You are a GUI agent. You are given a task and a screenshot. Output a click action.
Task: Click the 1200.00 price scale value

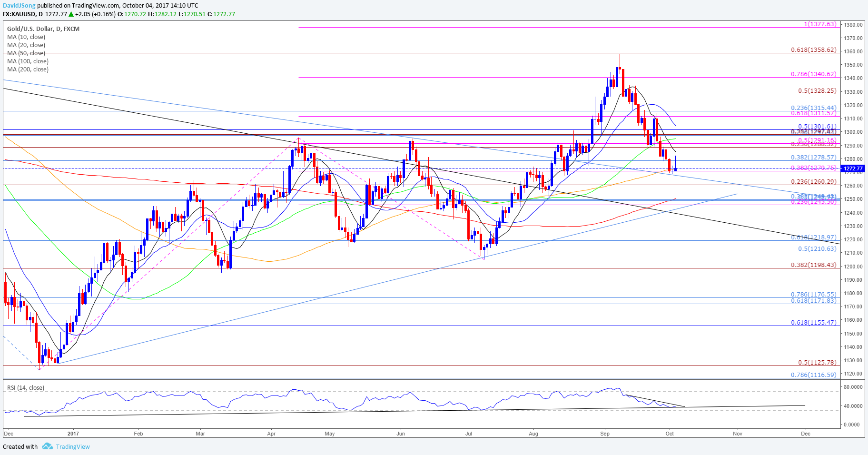tap(854, 266)
